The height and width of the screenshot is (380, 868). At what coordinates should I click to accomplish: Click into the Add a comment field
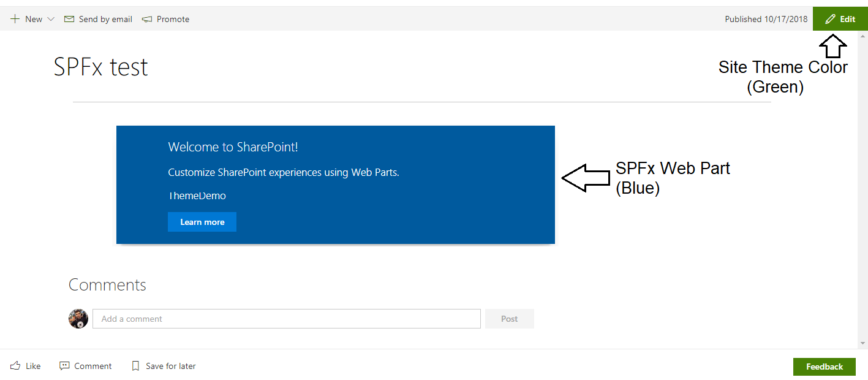tap(286, 319)
